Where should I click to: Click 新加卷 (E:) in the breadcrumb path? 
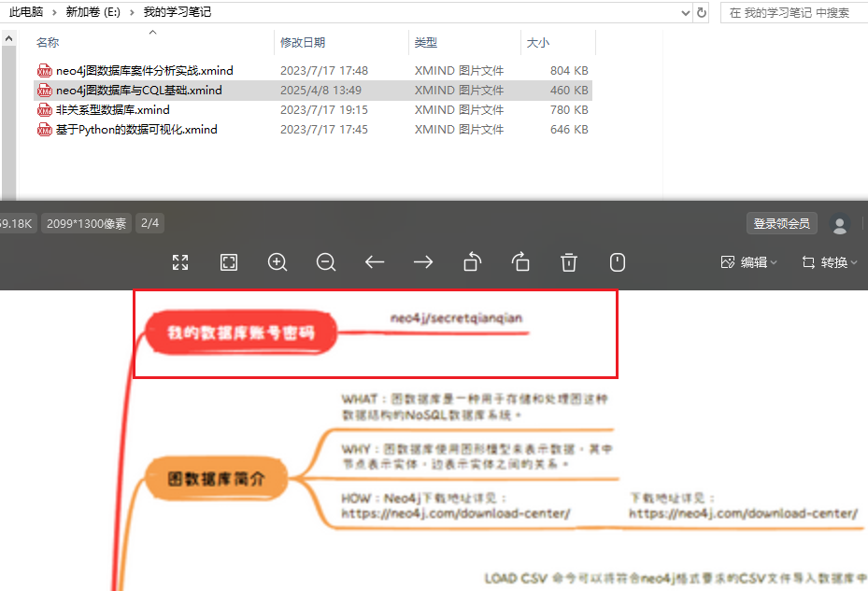point(93,12)
